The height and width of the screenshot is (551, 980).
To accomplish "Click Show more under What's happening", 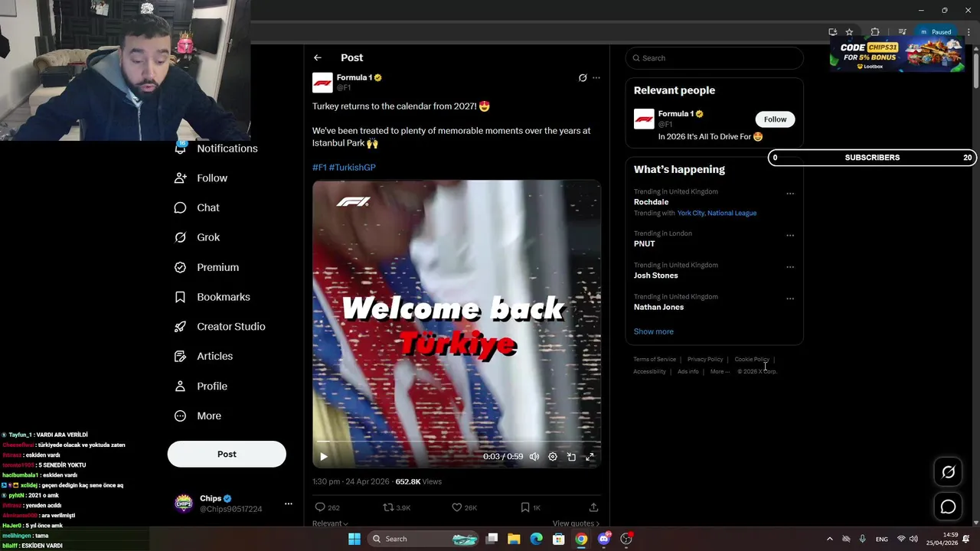I will pyautogui.click(x=654, y=331).
